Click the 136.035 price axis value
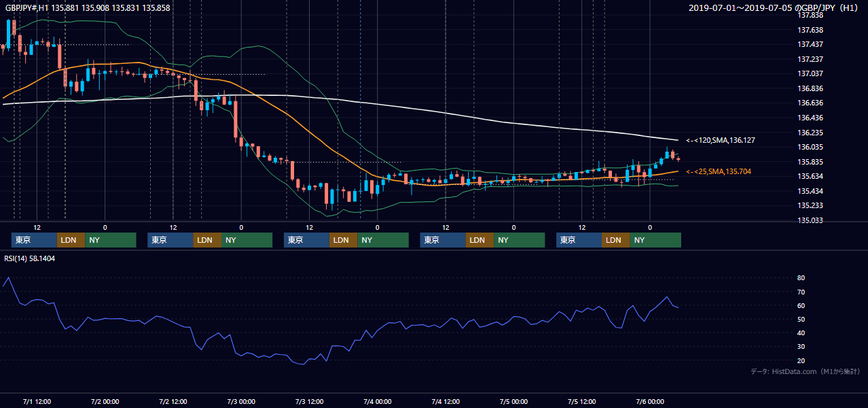This screenshot has height=408, width=868. 811,147
